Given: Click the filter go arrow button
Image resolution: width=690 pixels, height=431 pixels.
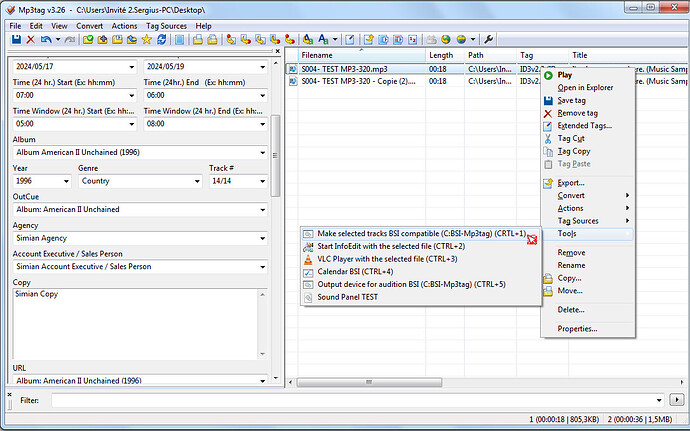Looking at the screenshot, I should coord(676,400).
